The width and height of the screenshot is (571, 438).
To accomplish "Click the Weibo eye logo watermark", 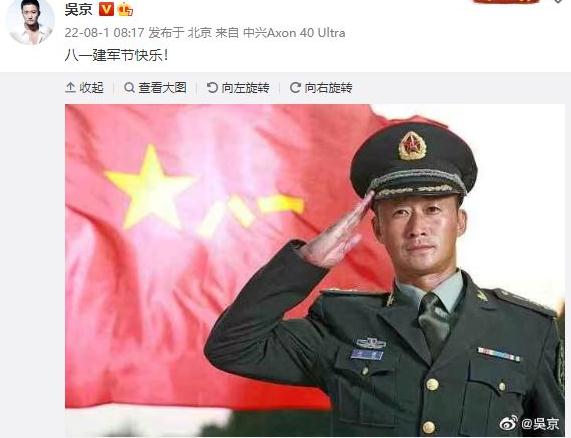I will click(509, 423).
